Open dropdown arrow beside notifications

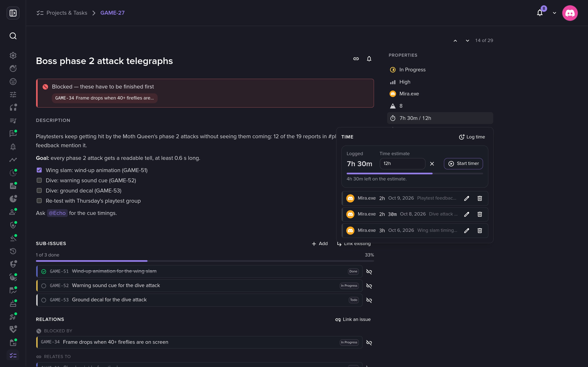pyautogui.click(x=555, y=13)
